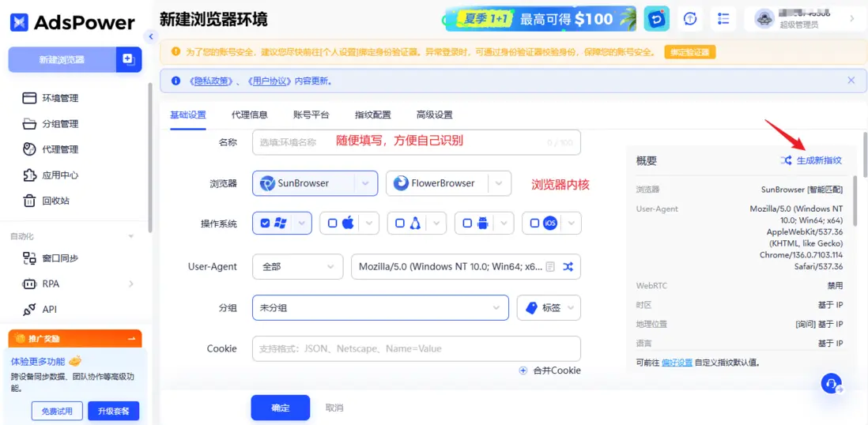
Task: Click the 确定 confirm button
Action: pyautogui.click(x=280, y=408)
